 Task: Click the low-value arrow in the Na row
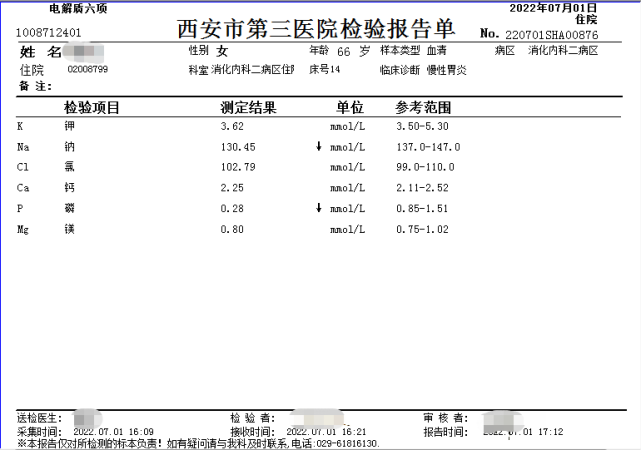[319, 146]
